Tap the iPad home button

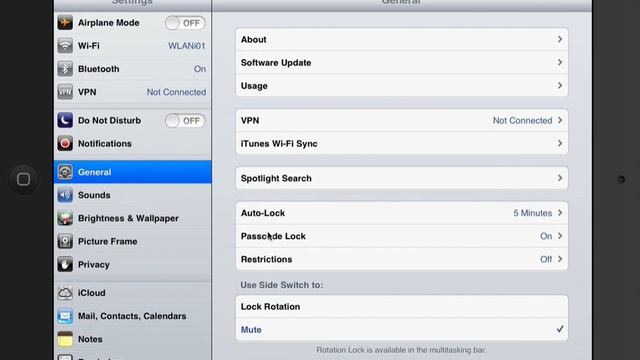[23, 179]
